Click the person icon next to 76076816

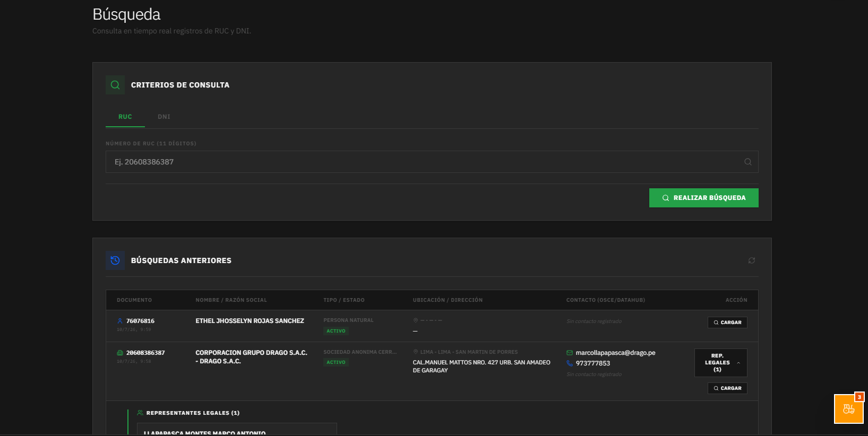pyautogui.click(x=120, y=321)
